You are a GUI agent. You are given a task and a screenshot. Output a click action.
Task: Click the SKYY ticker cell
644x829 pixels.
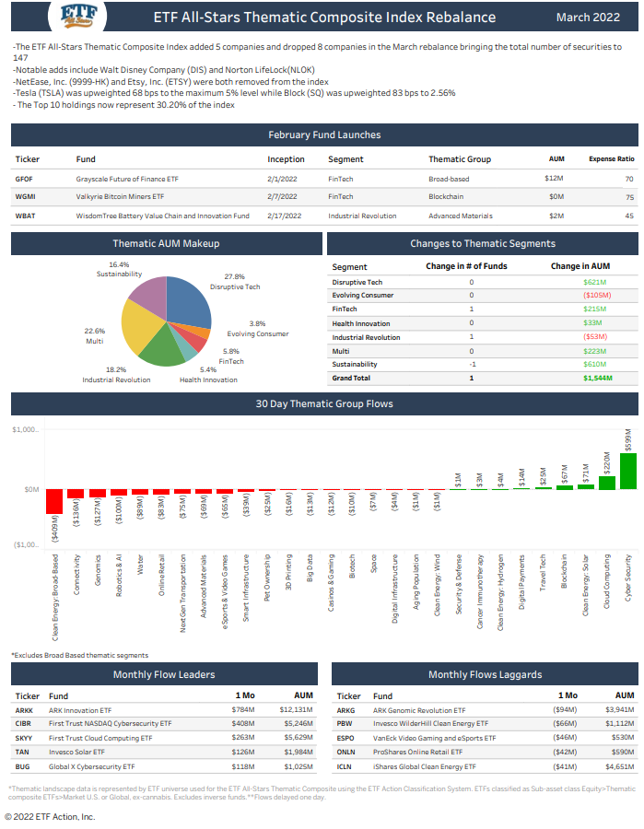(24, 738)
